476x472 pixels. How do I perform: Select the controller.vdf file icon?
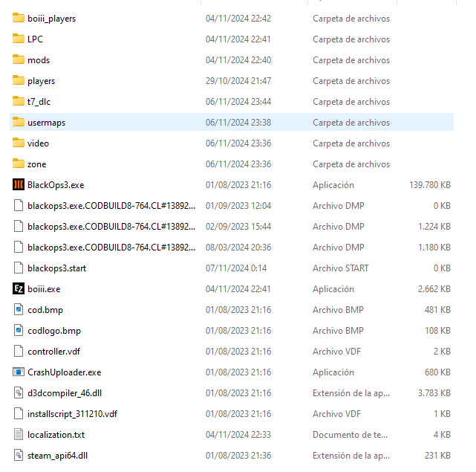click(x=19, y=352)
